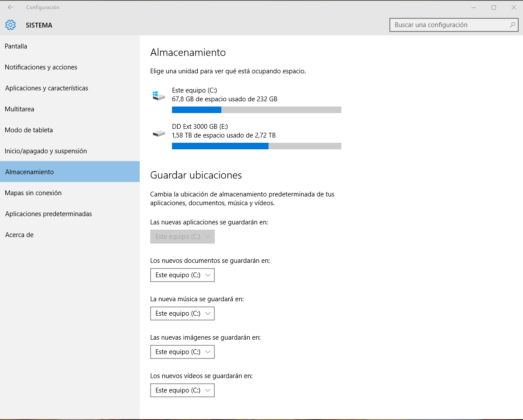Select Pantalla in the sidebar

pyautogui.click(x=16, y=46)
